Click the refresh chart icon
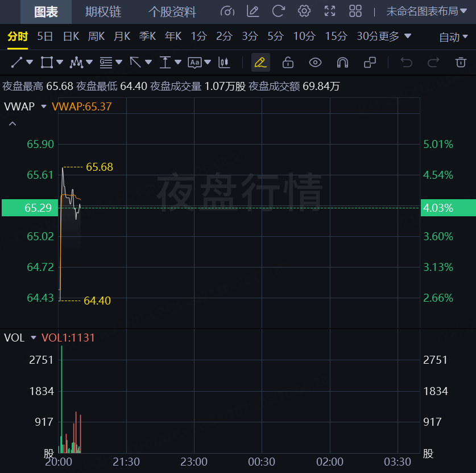Screen dimensions: 476x473 pyautogui.click(x=278, y=11)
